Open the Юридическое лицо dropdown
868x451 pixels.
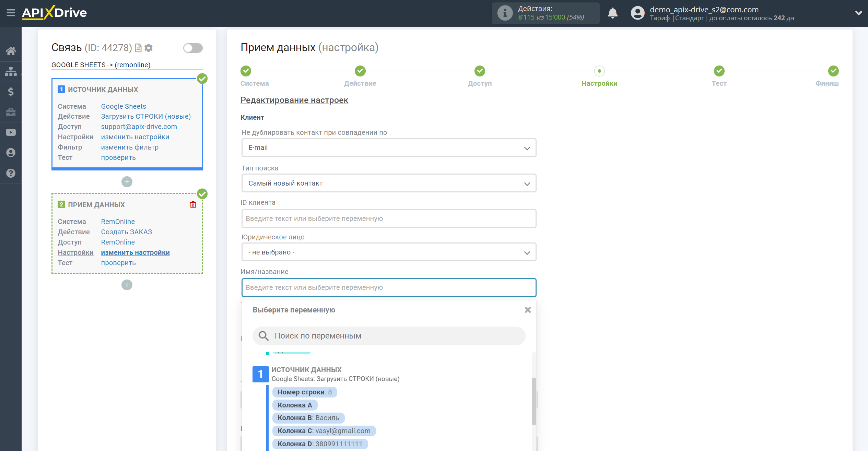tap(389, 252)
